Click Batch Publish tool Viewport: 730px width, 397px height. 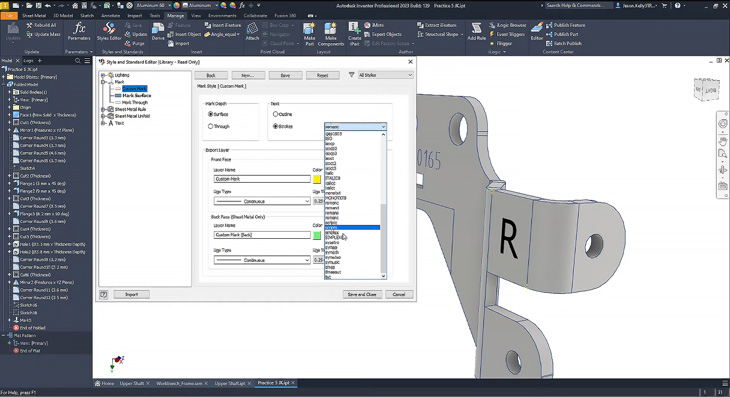click(564, 43)
